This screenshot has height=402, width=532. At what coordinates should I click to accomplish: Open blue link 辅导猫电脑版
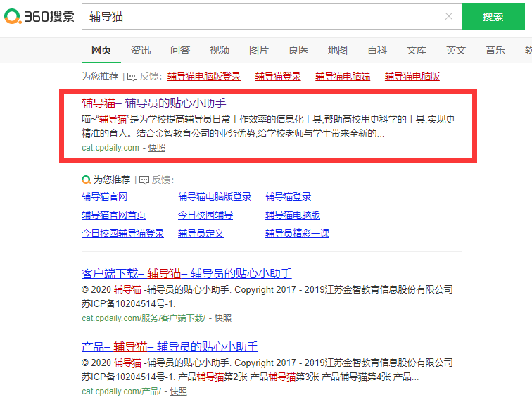pyautogui.click(x=293, y=215)
